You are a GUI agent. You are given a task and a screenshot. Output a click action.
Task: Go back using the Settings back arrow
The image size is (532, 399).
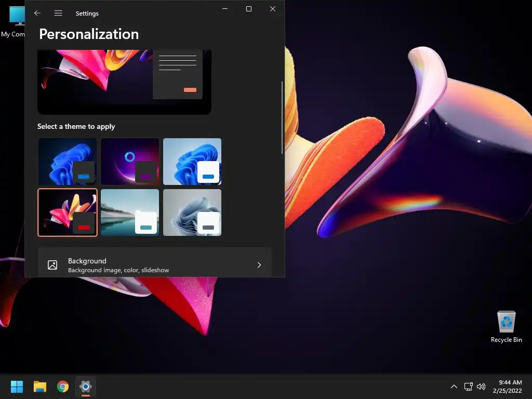click(37, 13)
